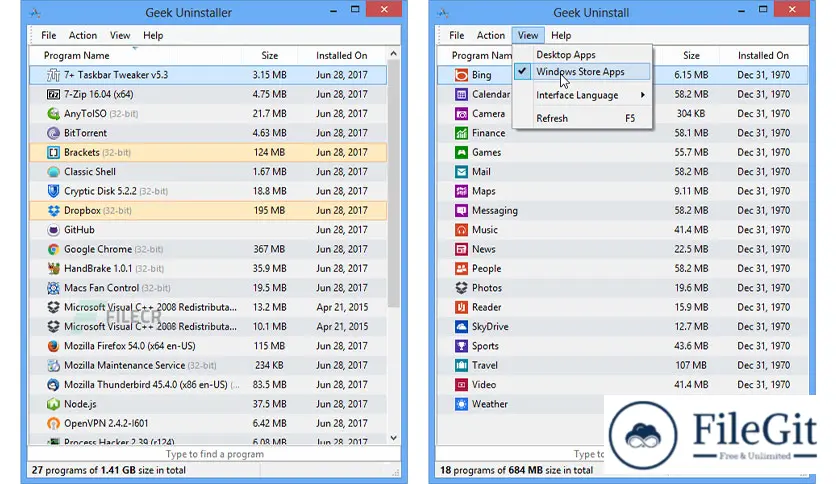836x484 pixels.
Task: Select the AnyToISO icon in the list
Action: (x=53, y=114)
